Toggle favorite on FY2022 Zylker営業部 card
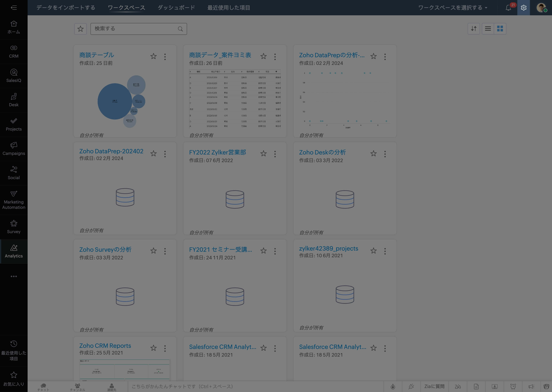The width and height of the screenshot is (552, 392). tap(263, 154)
